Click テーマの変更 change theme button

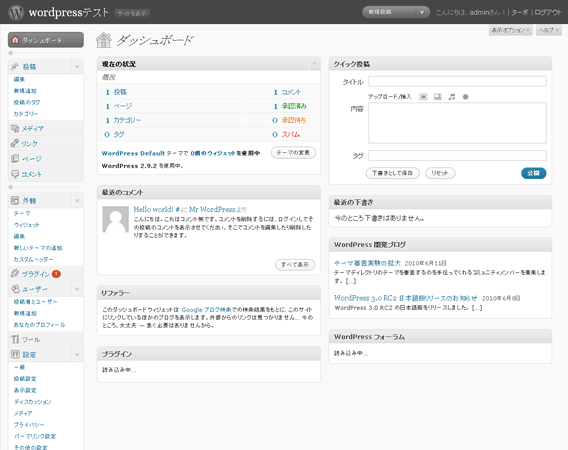tap(293, 153)
